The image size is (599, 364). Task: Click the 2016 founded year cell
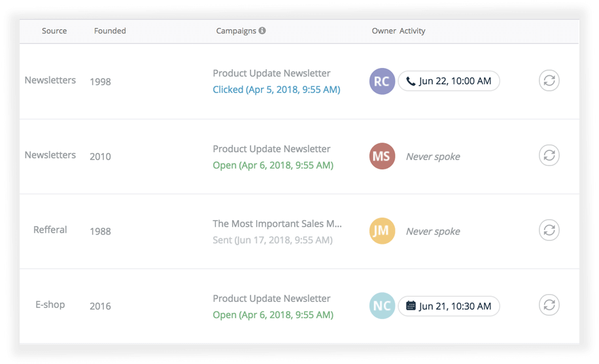click(100, 306)
